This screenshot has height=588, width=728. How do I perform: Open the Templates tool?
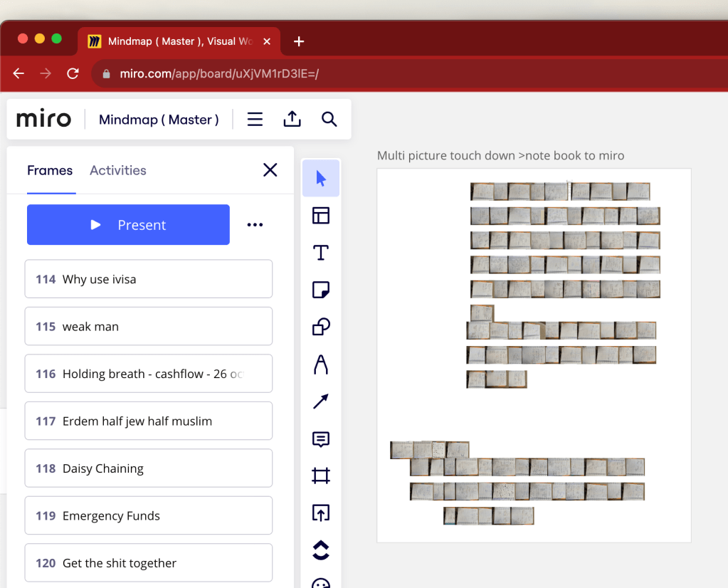point(321,216)
